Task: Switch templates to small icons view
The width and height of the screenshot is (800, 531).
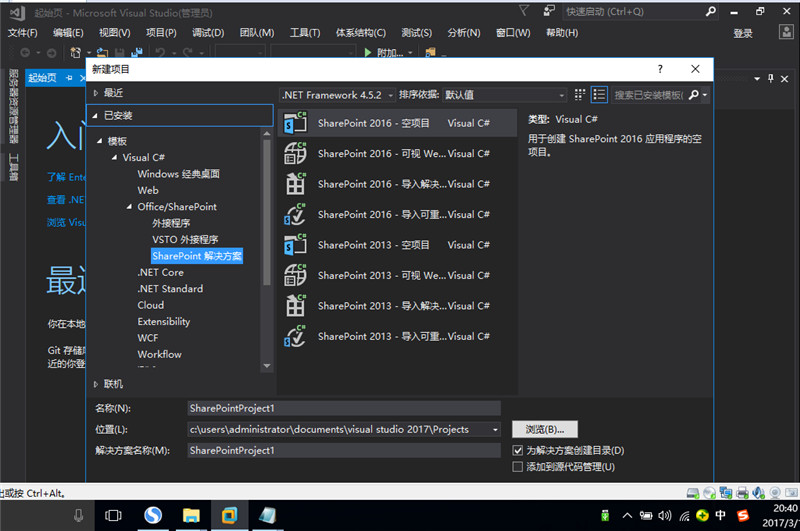Action: (580, 95)
